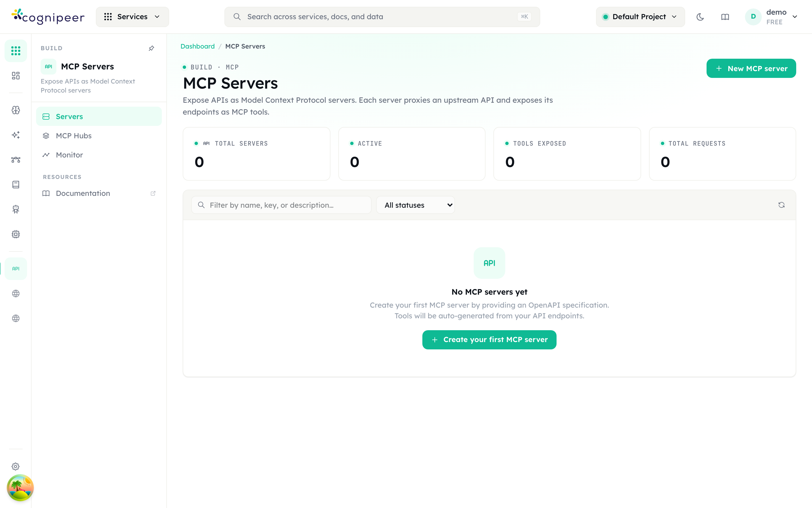Open the Services dropdown
The image size is (812, 508).
point(133,17)
